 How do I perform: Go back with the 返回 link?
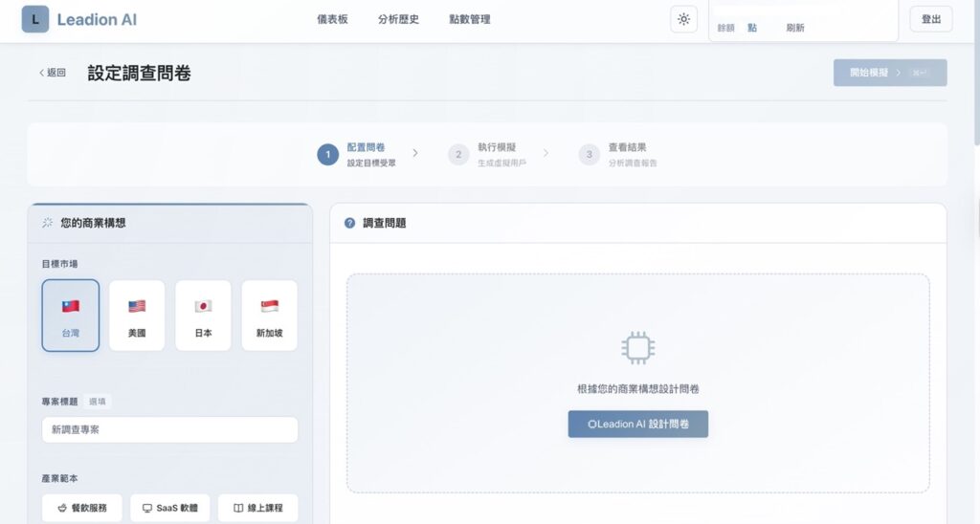pos(53,73)
